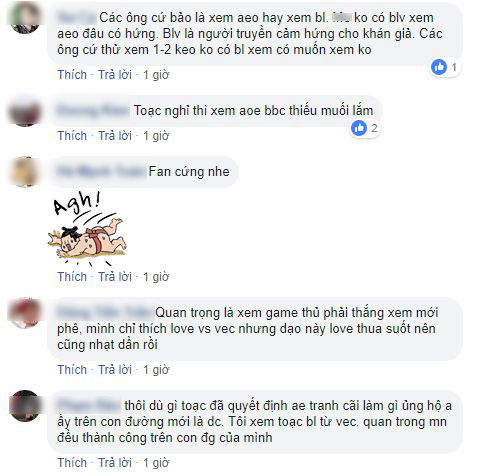Open avatar of the 'Toạc nghỉ' commenter
This screenshot has height=474, width=495.
(25, 111)
